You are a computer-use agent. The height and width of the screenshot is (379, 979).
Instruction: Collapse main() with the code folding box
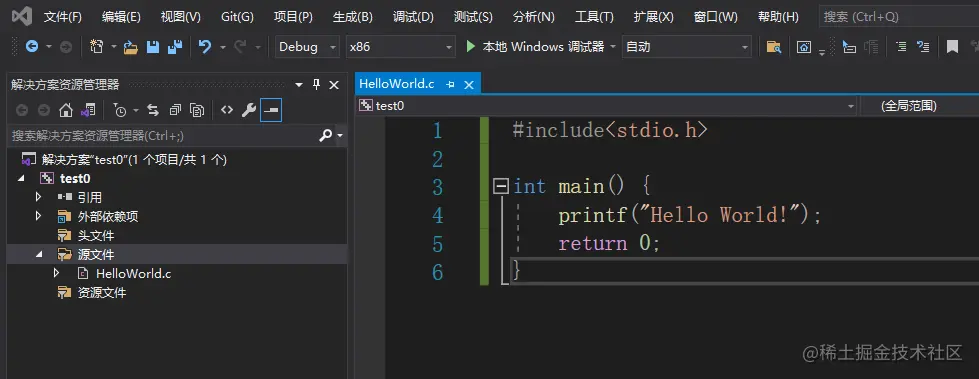coord(501,186)
